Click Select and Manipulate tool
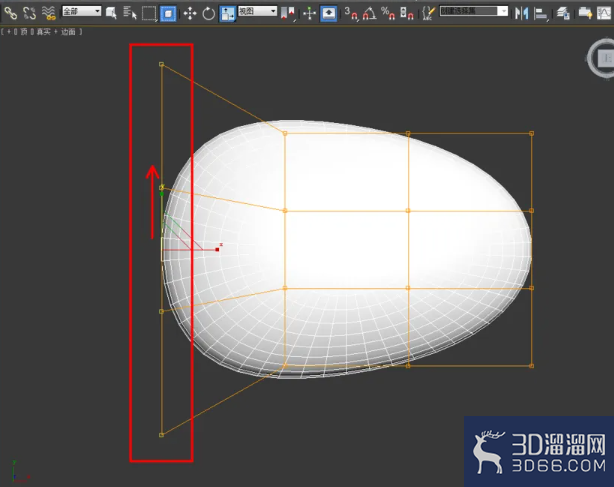 tap(309, 14)
